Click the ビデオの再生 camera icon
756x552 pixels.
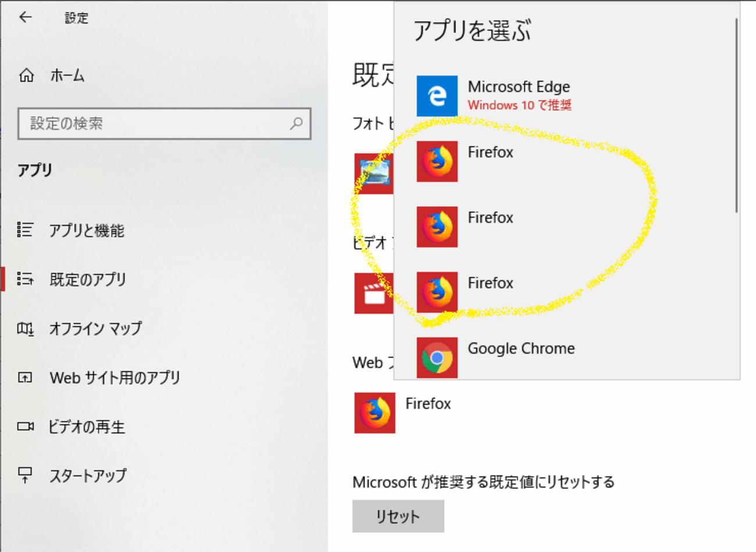25,426
